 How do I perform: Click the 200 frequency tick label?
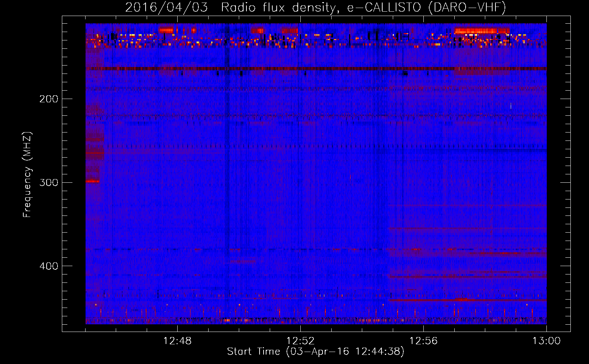coord(49,99)
